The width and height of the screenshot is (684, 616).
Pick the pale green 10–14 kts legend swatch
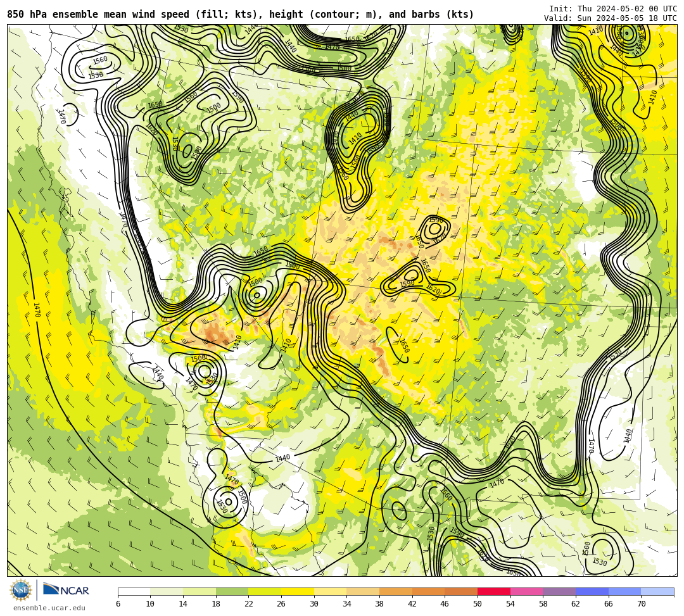coord(167,591)
